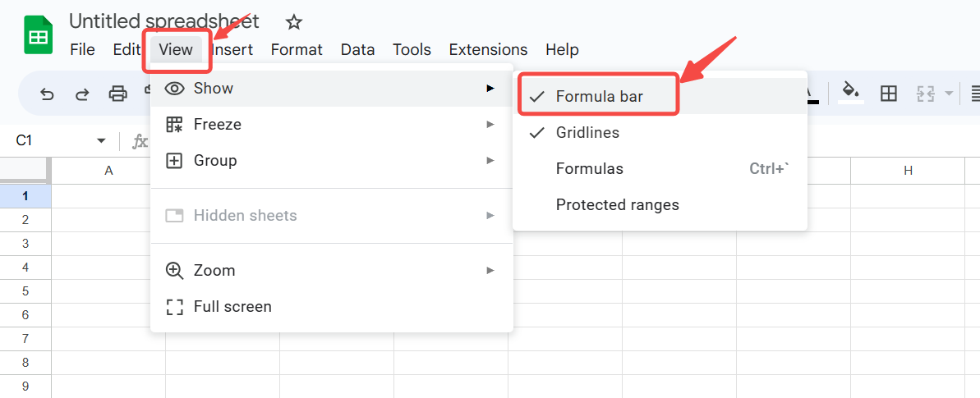Star the Untitled spreadsheet
The image size is (980, 398).
pyautogui.click(x=294, y=22)
